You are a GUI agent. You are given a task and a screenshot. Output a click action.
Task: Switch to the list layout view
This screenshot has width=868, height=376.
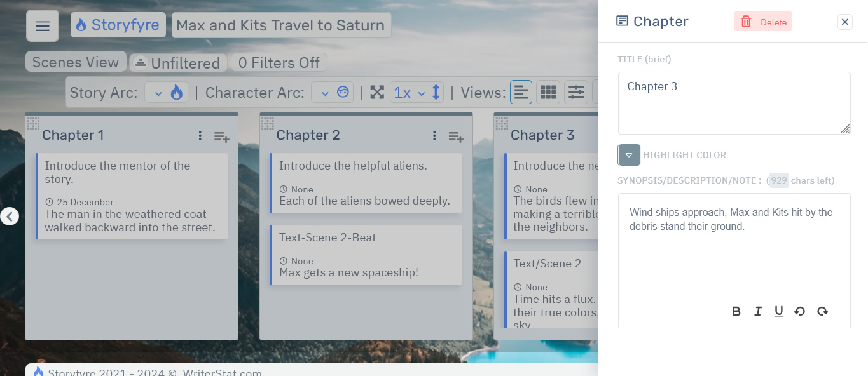(x=521, y=93)
